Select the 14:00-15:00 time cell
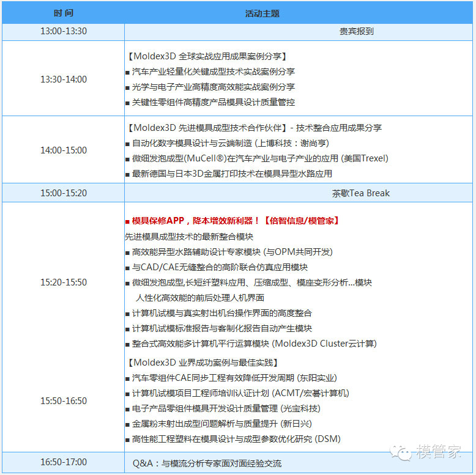Viewport: 476px width, 475px height. pos(64,150)
